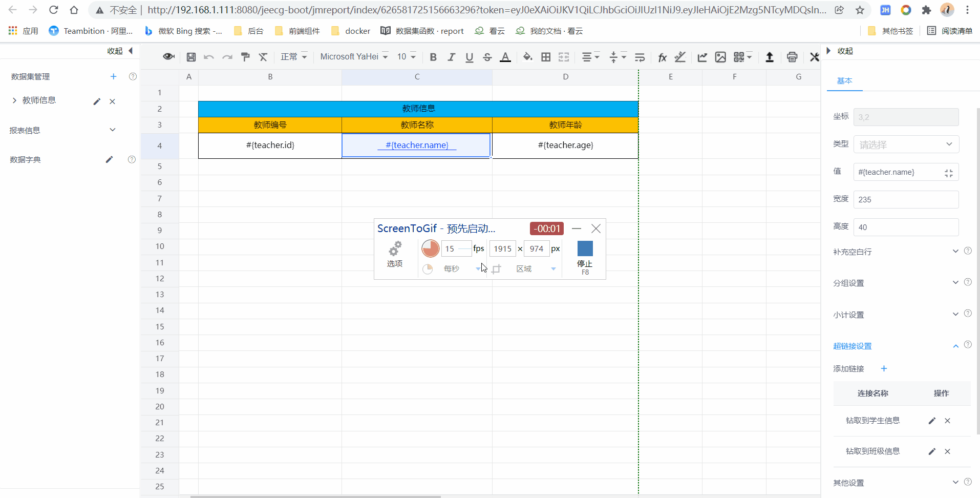The image size is (980, 498).
Task: Collapse the right panel via 收起
Action: coord(840,51)
